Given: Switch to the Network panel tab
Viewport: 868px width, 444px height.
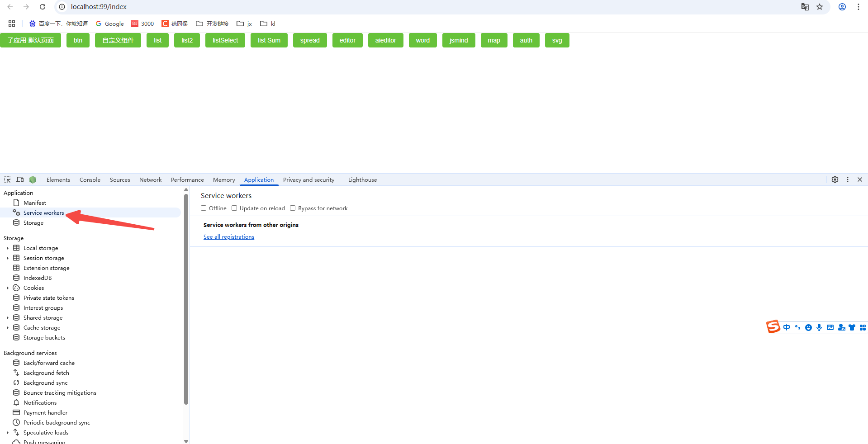Looking at the screenshot, I should (150, 179).
